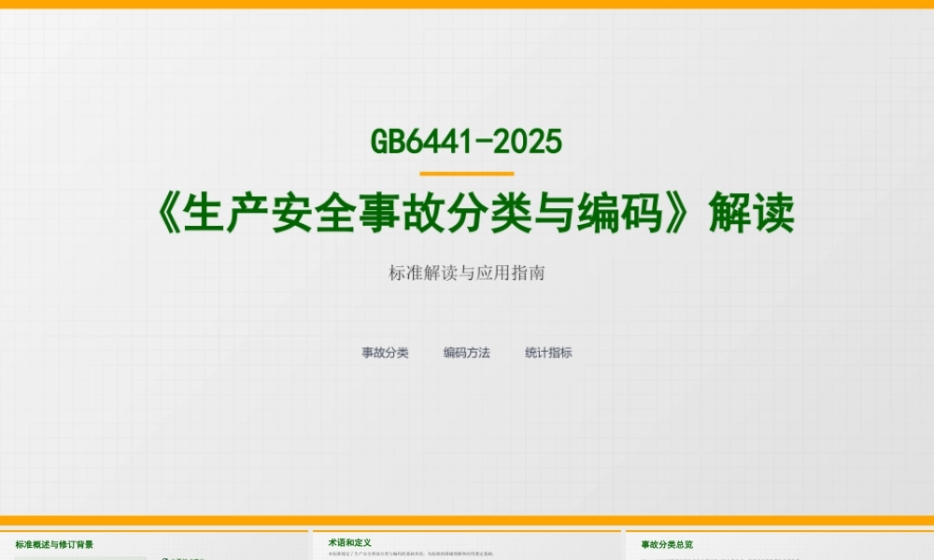The image size is (934, 560).
Task: Select the 编码方法 label
Action: tap(466, 352)
